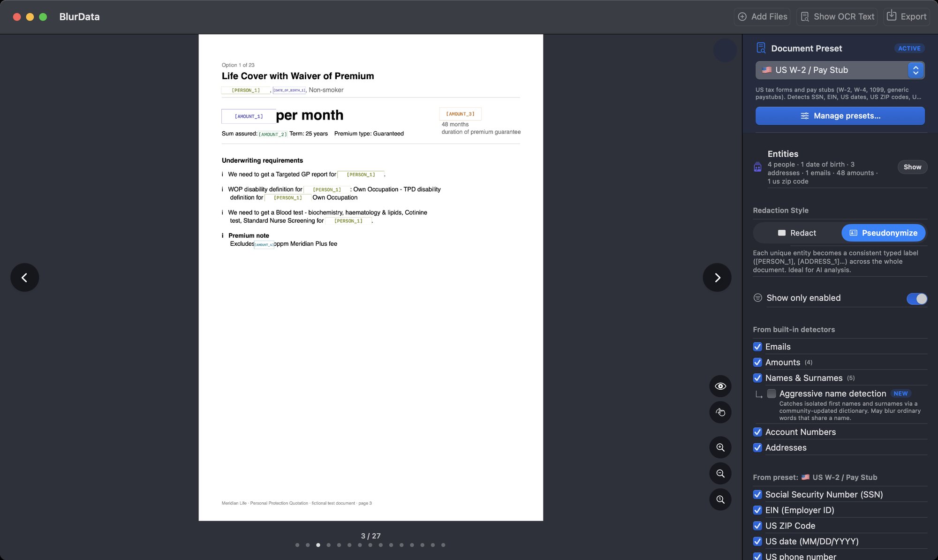
Task: Go to the previous page arrow
Action: pyautogui.click(x=24, y=278)
